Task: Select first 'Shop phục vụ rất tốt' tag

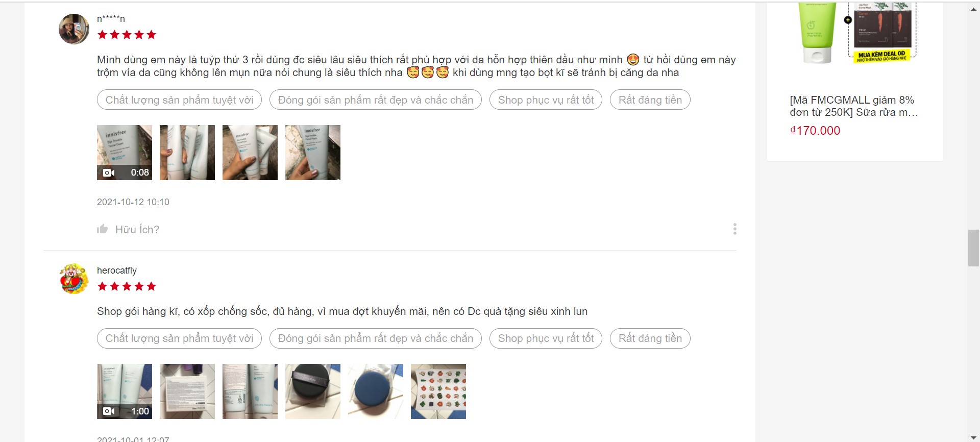Action: 546,100
